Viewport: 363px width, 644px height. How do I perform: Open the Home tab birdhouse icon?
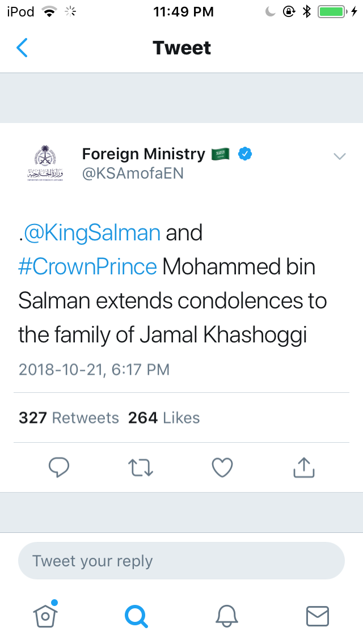pos(45,615)
